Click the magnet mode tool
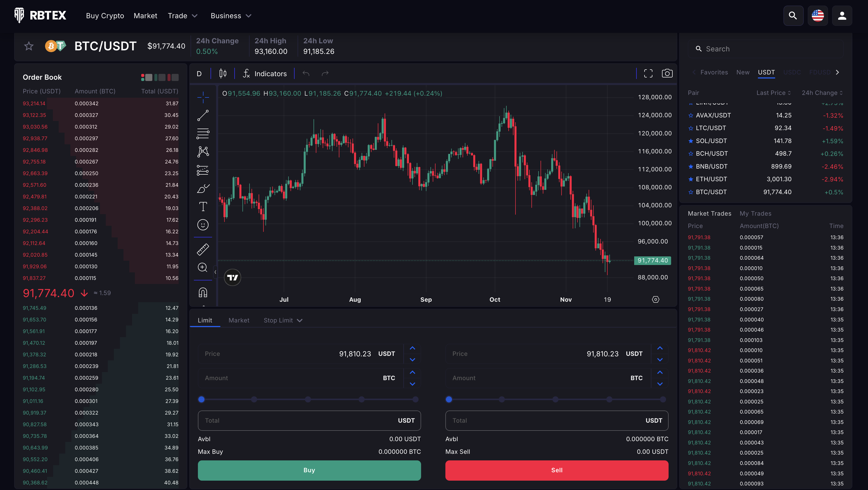The width and height of the screenshot is (868, 490). click(x=203, y=292)
